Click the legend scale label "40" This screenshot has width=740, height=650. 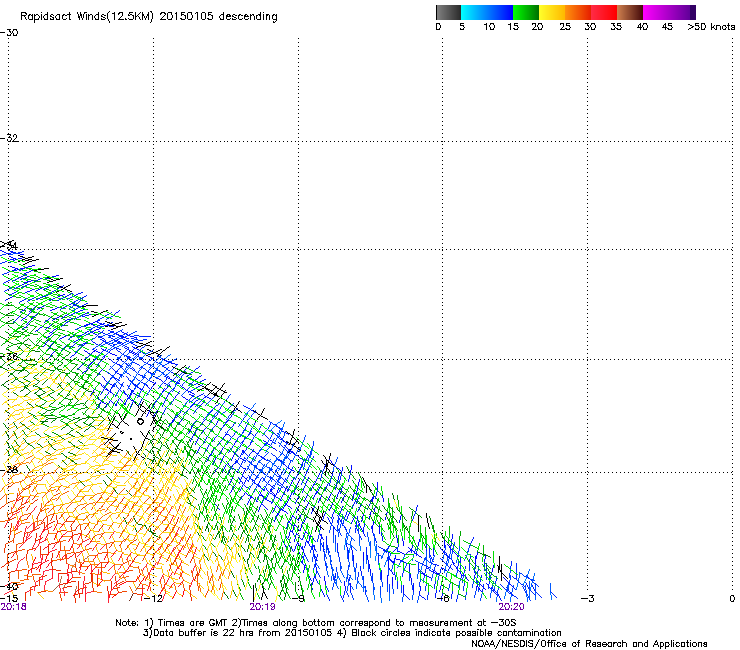(x=642, y=27)
